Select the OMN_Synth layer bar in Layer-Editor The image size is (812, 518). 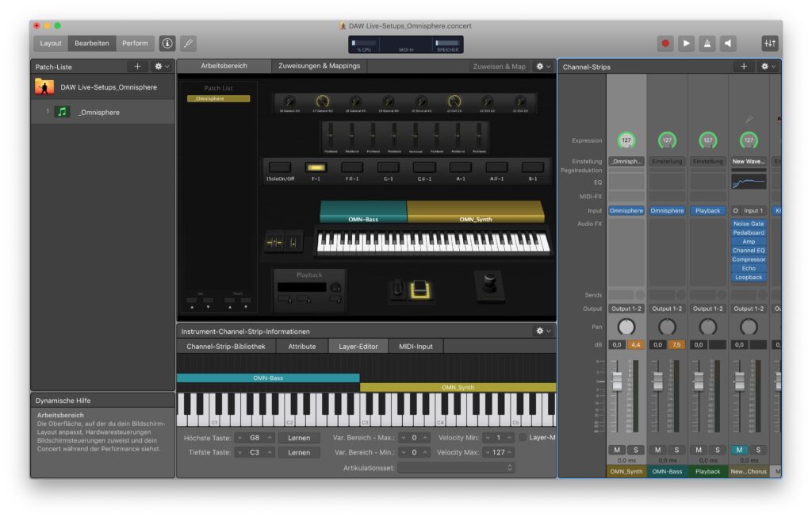coord(458,387)
